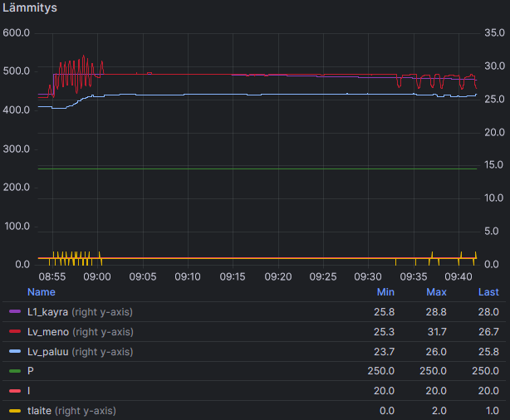Click L1_kayra Last value 28.0
510x420 pixels.
[488, 312]
